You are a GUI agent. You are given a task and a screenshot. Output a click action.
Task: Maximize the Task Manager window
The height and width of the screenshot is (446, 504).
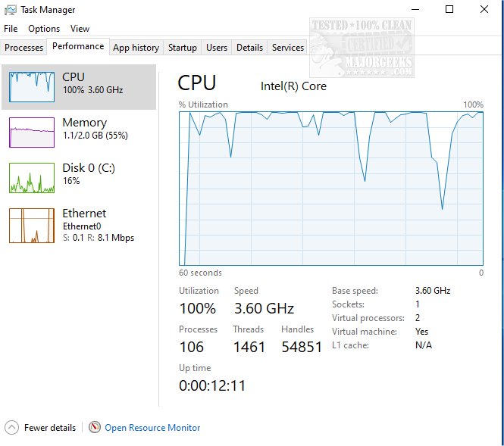pos(449,10)
